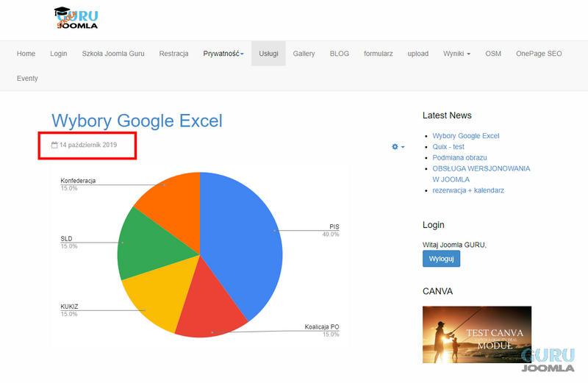The width and height of the screenshot is (588, 383).
Task: Open the Eventy menu item
Action: click(27, 79)
